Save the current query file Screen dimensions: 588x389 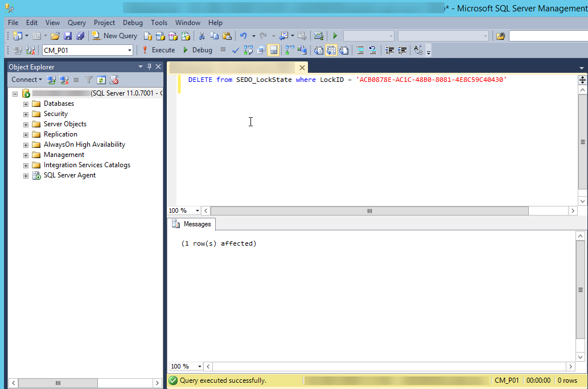tap(68, 35)
